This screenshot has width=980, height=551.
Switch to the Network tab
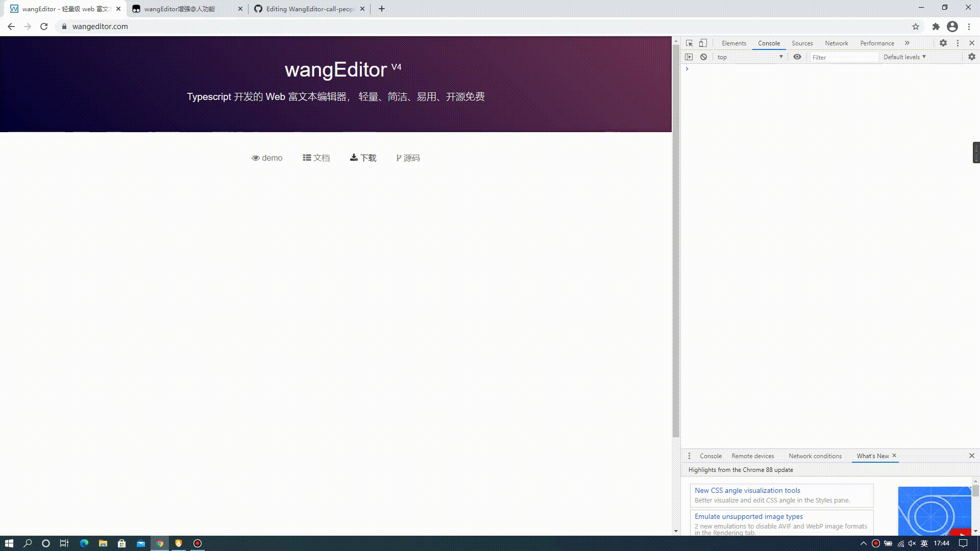pyautogui.click(x=836, y=43)
